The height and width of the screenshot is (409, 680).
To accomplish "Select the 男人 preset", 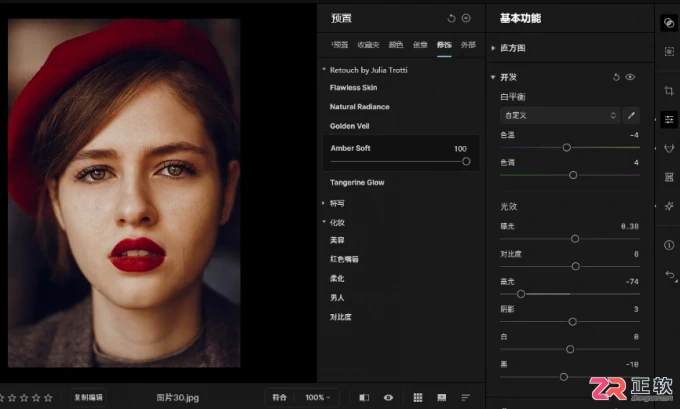I will (337, 298).
